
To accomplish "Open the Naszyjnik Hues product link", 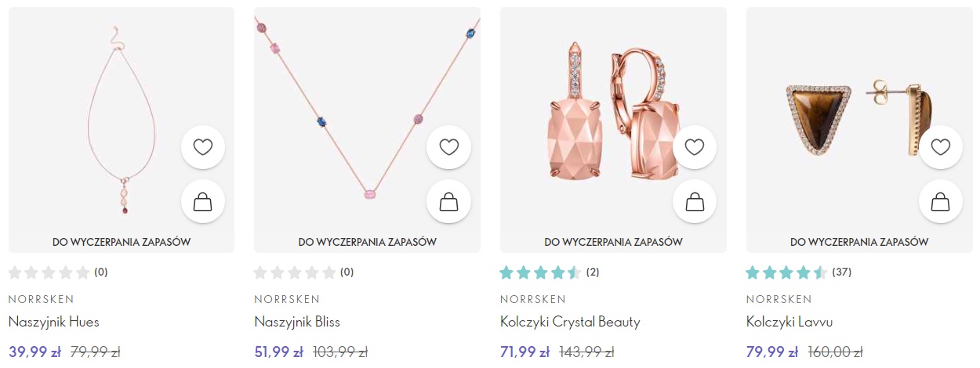I will (54, 322).
